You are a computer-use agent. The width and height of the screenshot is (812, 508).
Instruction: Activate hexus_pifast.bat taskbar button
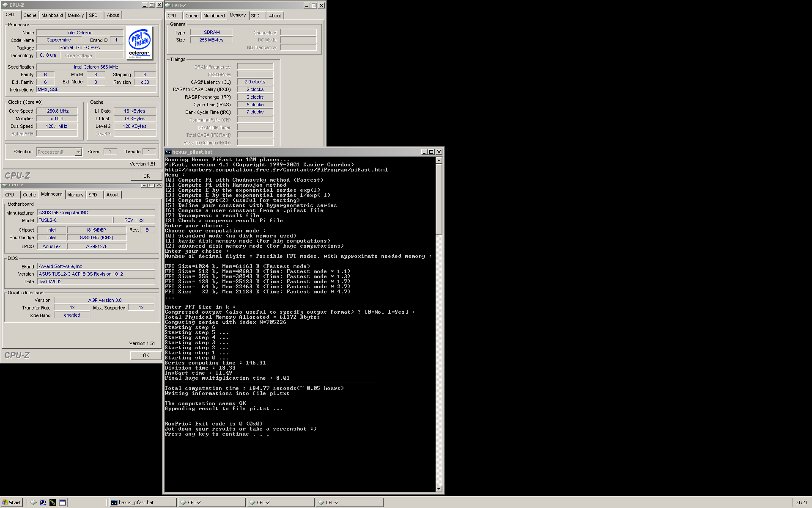point(143,502)
